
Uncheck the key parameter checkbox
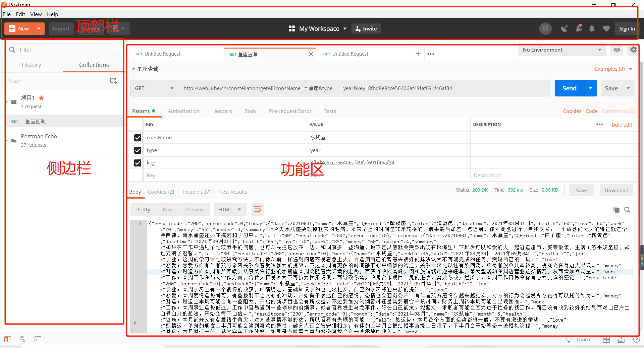coord(138,163)
